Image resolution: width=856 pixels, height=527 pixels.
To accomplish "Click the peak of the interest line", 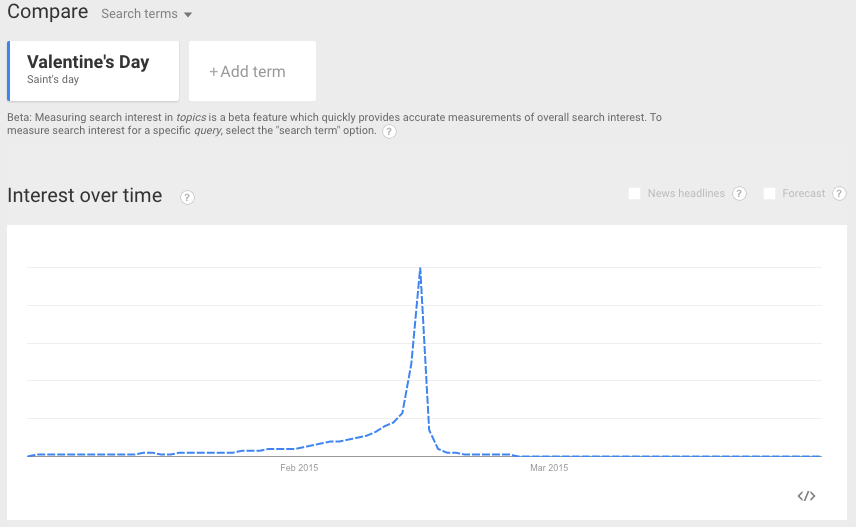I will 420,268.
